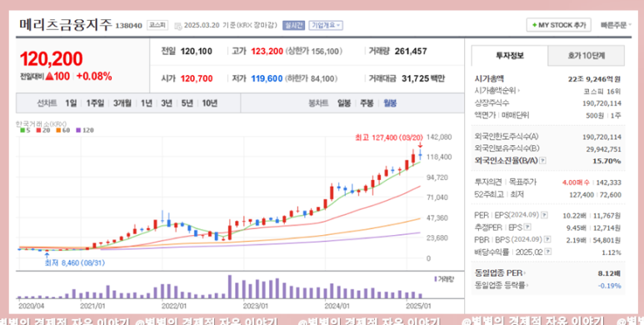Click the 하한가 84,100 text
Viewport: 644px width, 325px height.
(311, 78)
